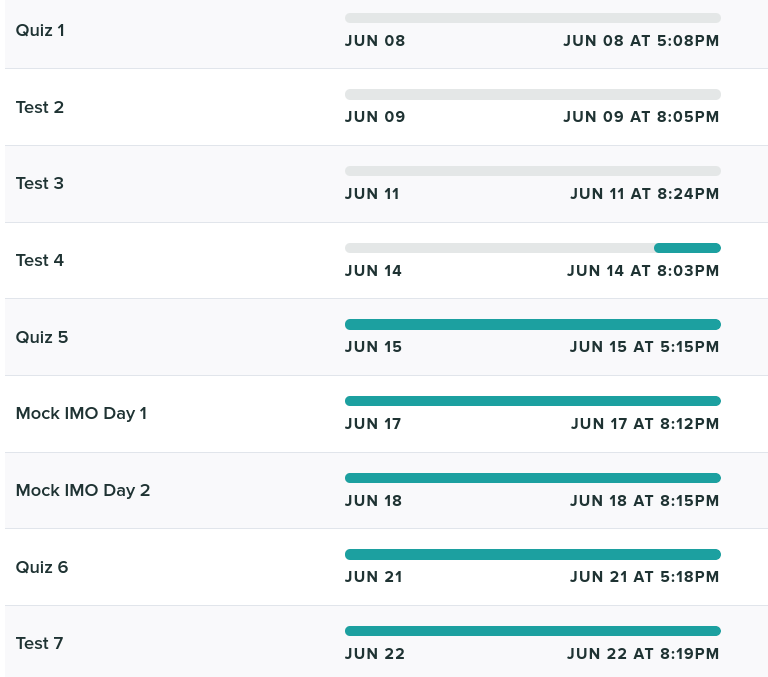Click the JUN 11 AT 8:24PM end time
Viewport: 768px width, 677px height.
point(644,194)
